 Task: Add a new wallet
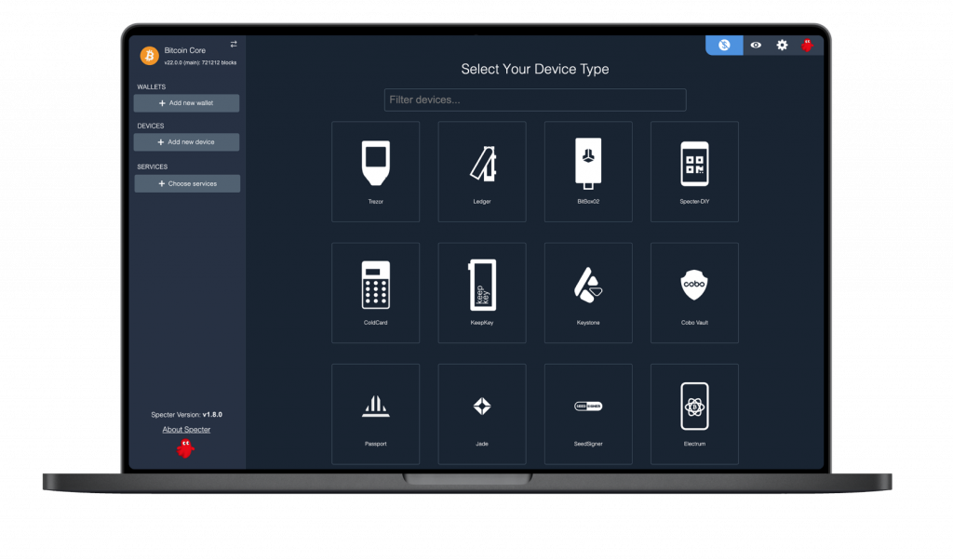pos(186,102)
